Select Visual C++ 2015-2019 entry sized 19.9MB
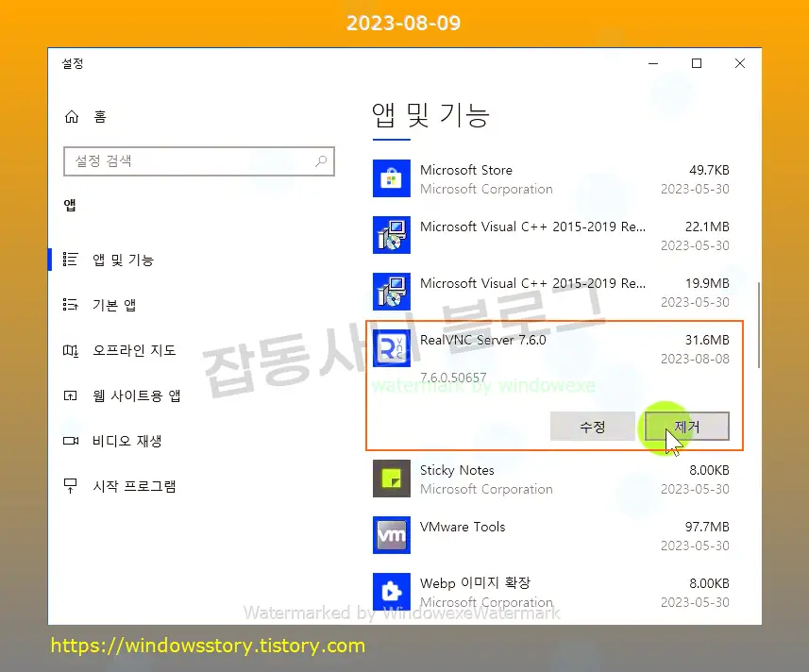Screen dimensions: 809x672 [532, 284]
